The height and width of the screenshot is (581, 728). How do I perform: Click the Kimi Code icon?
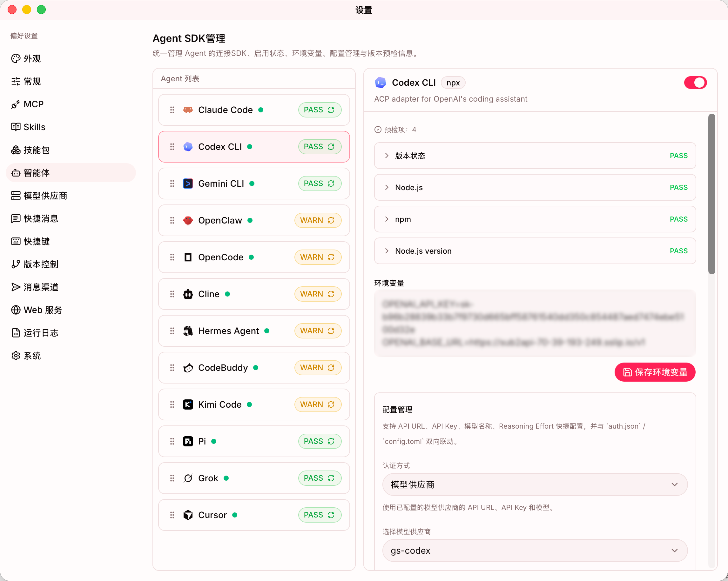click(x=188, y=404)
